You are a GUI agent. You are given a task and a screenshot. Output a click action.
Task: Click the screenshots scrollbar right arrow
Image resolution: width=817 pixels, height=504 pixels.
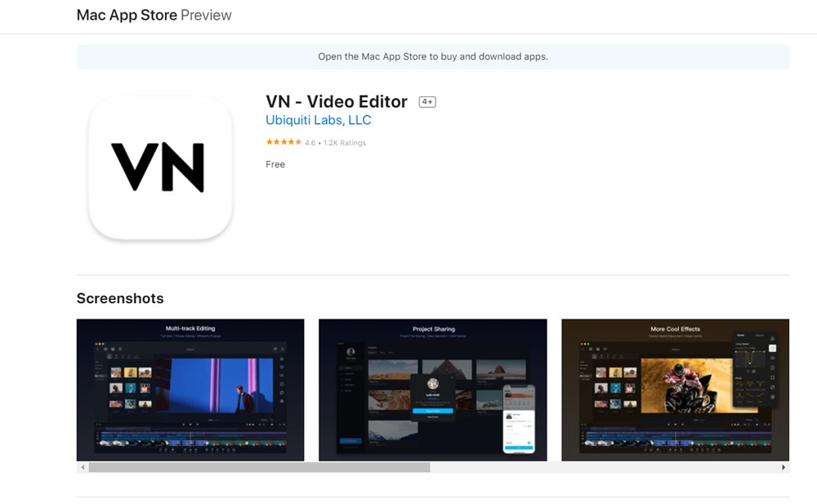click(784, 467)
